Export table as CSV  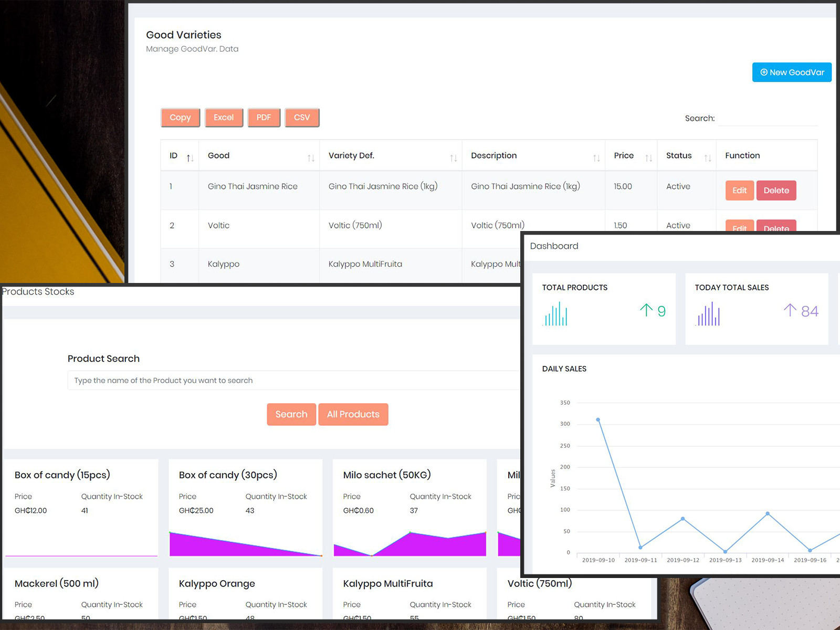[x=302, y=118]
